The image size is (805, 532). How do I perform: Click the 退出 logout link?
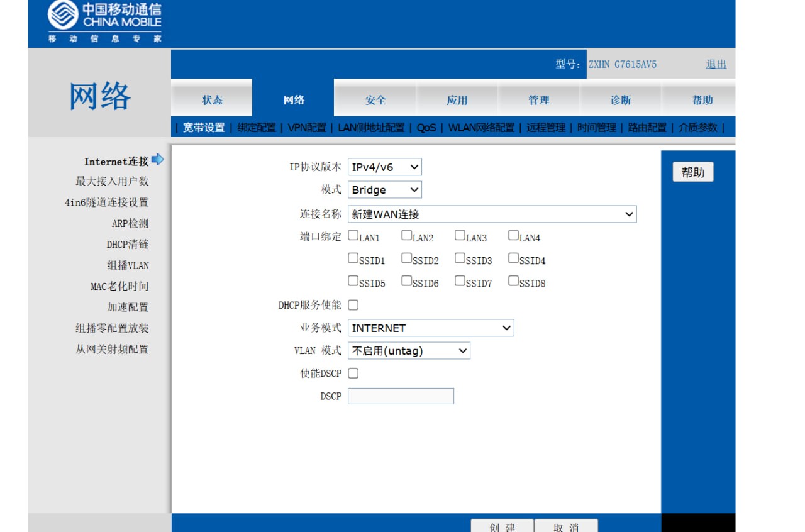click(x=716, y=64)
